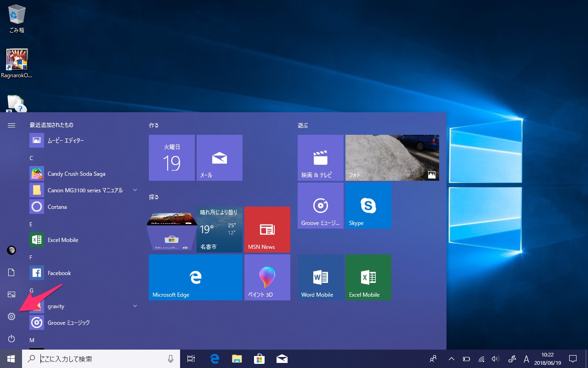Open the ペイント 3D tile
This screenshot has width=588, height=368.
click(x=267, y=277)
